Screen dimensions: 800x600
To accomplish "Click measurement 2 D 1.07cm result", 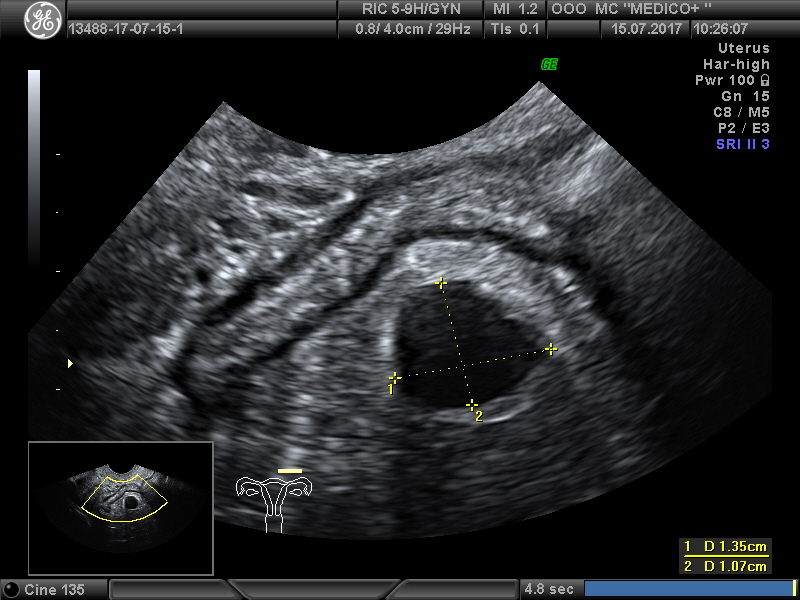I will pos(726,566).
